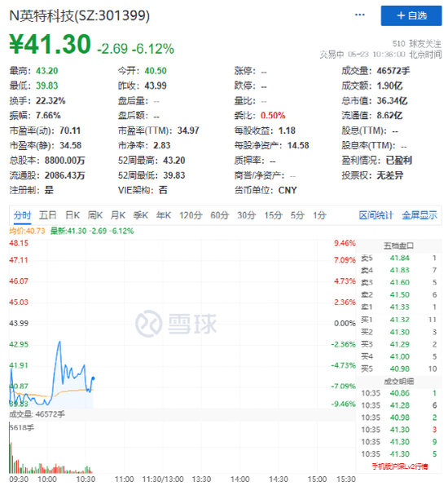Viewport: 448px width, 486px height.
Task: Open the 日K candlestick tab
Action: (72, 215)
